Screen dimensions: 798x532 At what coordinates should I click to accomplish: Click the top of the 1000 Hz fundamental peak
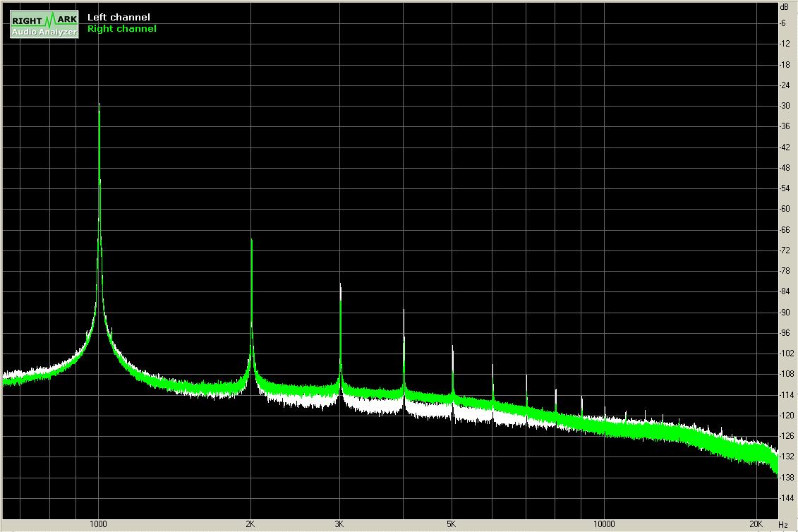[x=99, y=104]
